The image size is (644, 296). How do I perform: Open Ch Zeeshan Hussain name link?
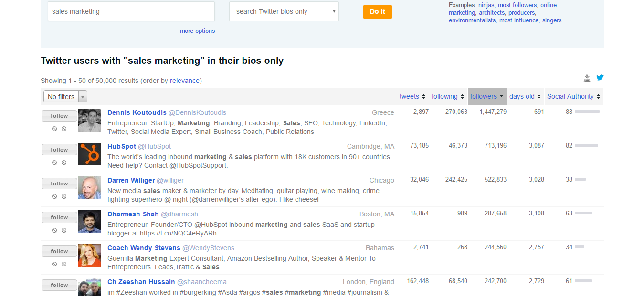coord(141,282)
